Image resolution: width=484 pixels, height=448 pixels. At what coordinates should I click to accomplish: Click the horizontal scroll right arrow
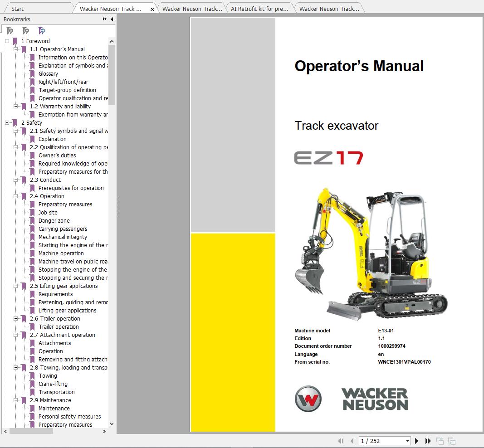coord(104,431)
